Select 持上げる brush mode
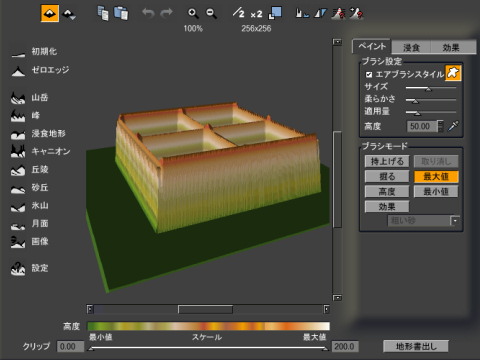Image resolution: width=480 pixels, height=360 pixels. [387, 161]
